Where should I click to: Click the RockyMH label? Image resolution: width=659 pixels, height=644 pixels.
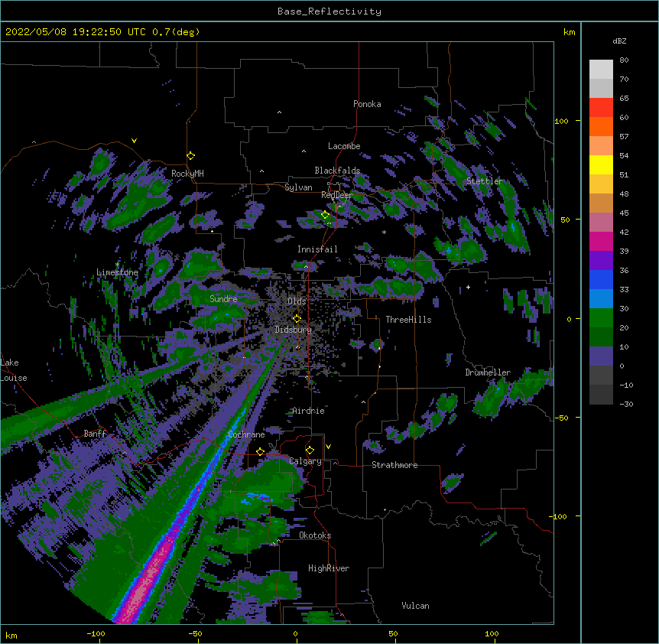coord(187,174)
